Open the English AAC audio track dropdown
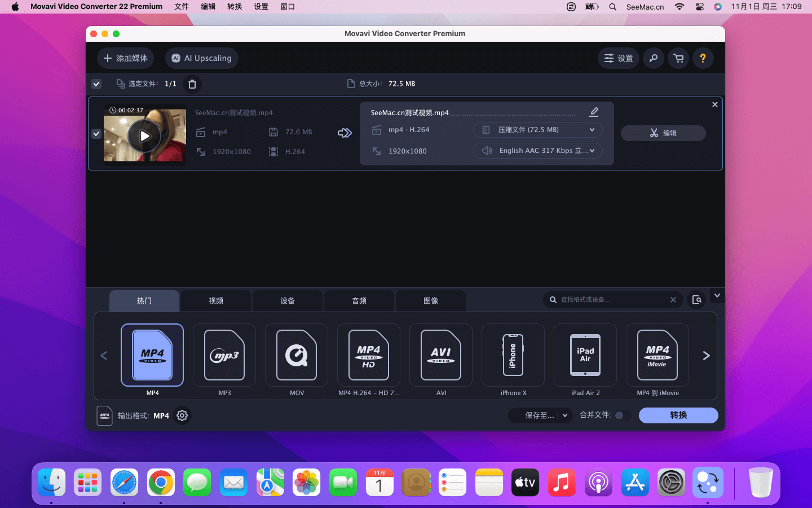 [538, 151]
